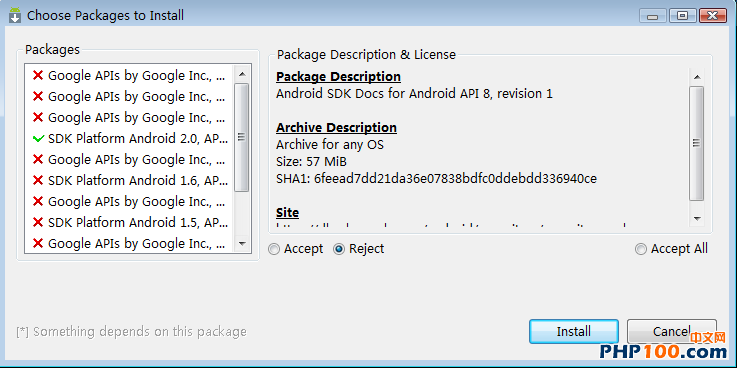Click the red X next to SDK Platform Android 1.6
The image size is (737, 368).
pos(38,180)
